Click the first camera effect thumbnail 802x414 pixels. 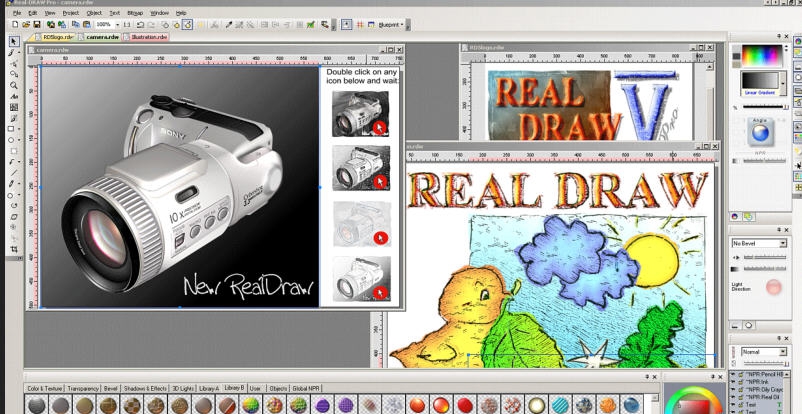(361, 114)
